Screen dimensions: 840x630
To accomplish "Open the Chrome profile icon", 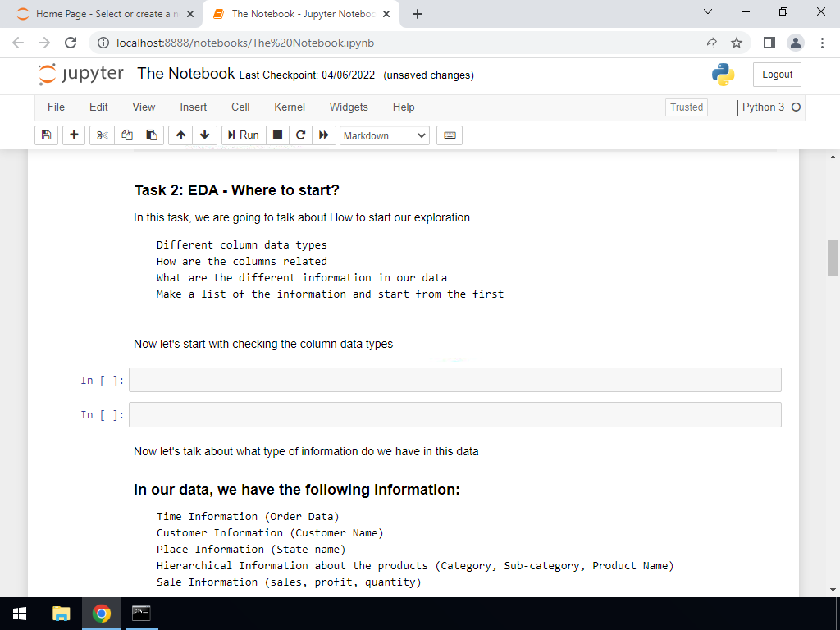I will click(796, 43).
